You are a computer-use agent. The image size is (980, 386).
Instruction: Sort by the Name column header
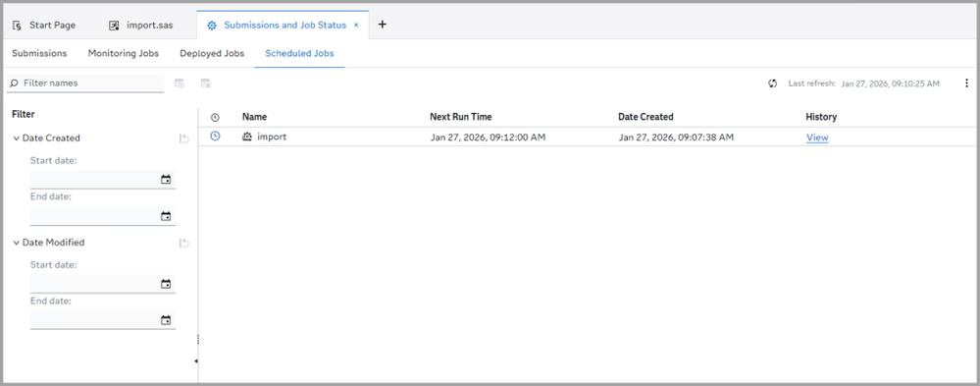point(254,117)
